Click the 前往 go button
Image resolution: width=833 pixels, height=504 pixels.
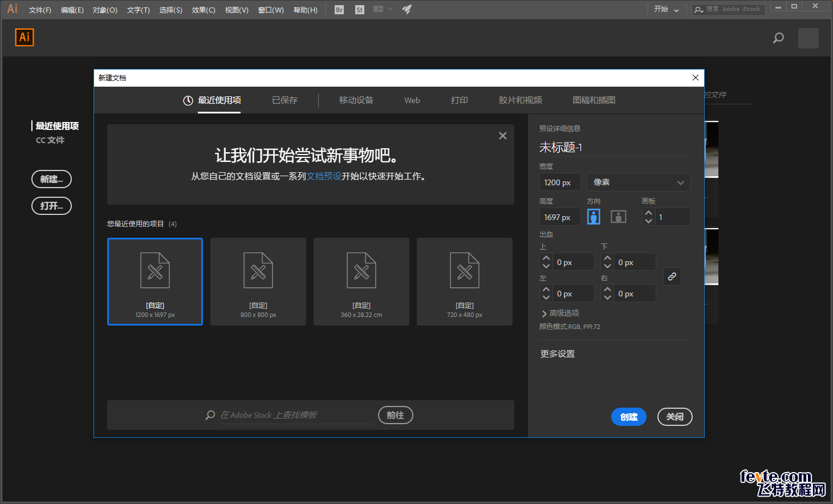(x=395, y=415)
